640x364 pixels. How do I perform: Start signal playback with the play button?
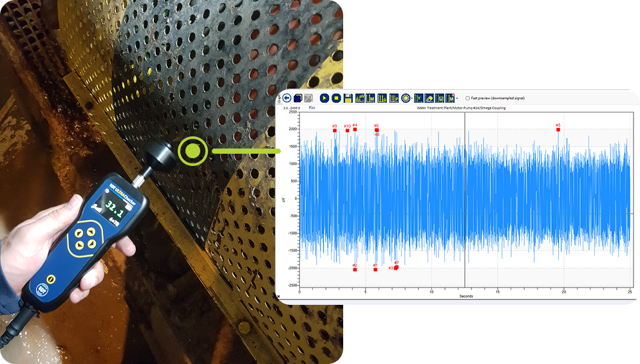(325, 98)
